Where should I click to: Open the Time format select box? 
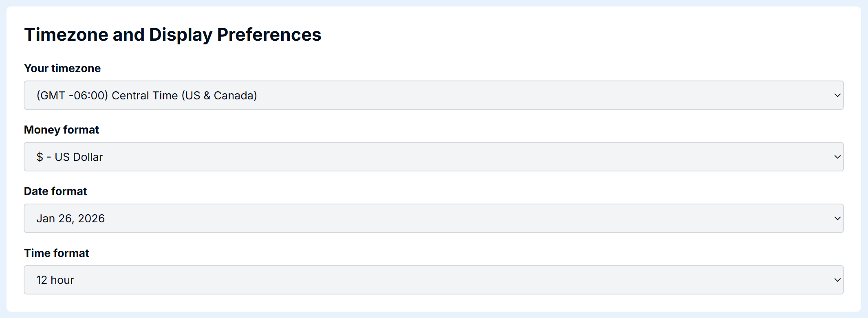pos(434,280)
